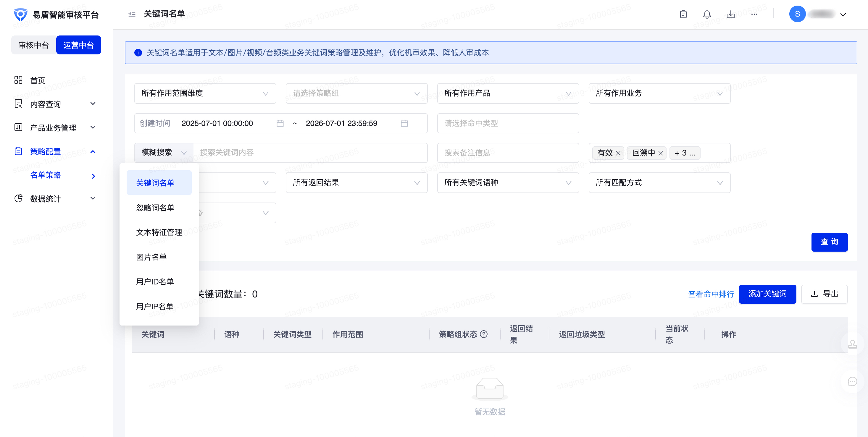Click the 关键词 column header
Image resolution: width=868 pixels, height=437 pixels.
point(153,334)
